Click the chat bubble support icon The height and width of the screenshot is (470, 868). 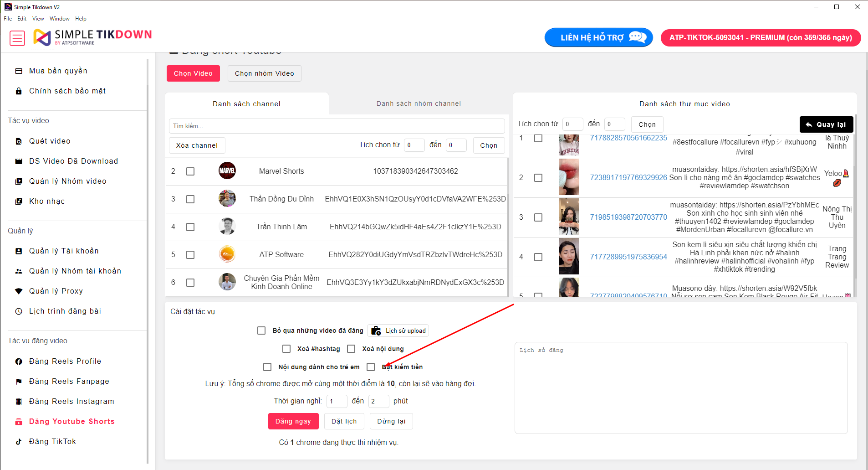tap(638, 37)
